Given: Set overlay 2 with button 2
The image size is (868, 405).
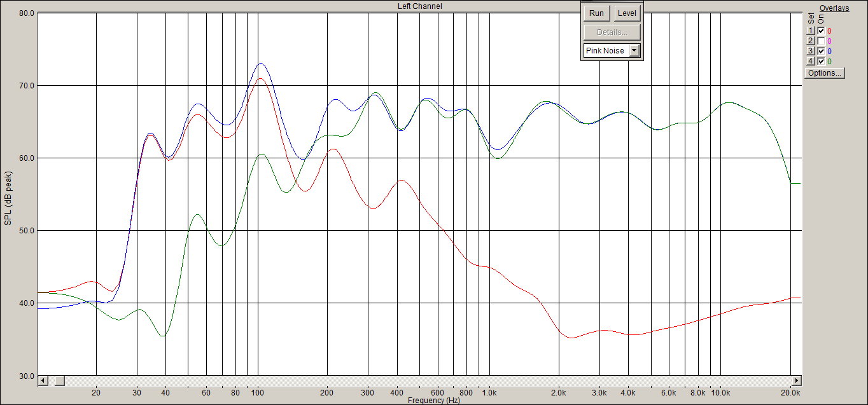Looking at the screenshot, I should point(810,41).
